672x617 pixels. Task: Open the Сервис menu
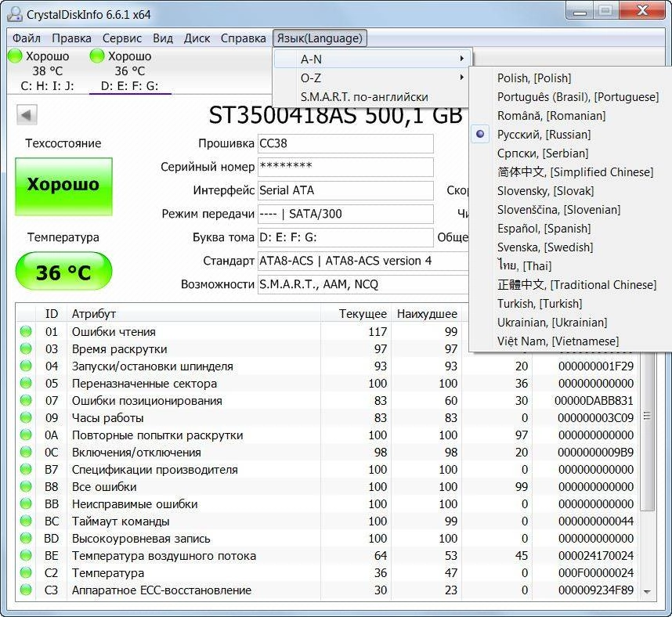click(122, 38)
